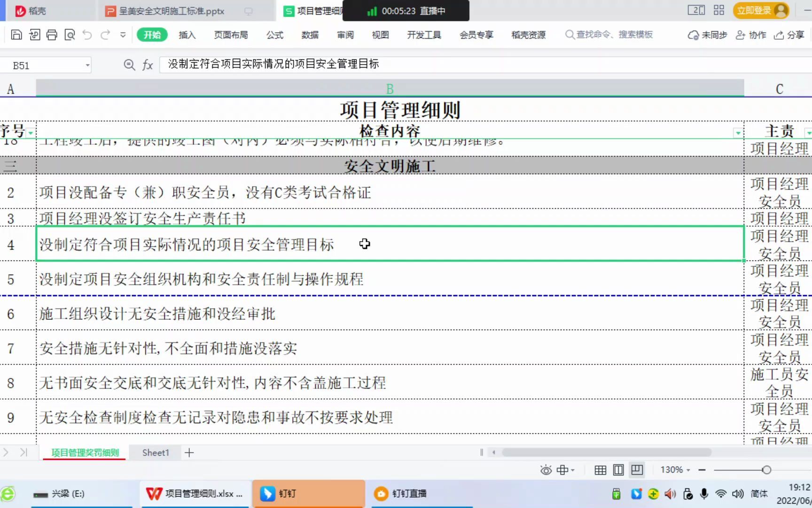Open print preview icon
Screen dimensions: 812x508
tap(70, 35)
